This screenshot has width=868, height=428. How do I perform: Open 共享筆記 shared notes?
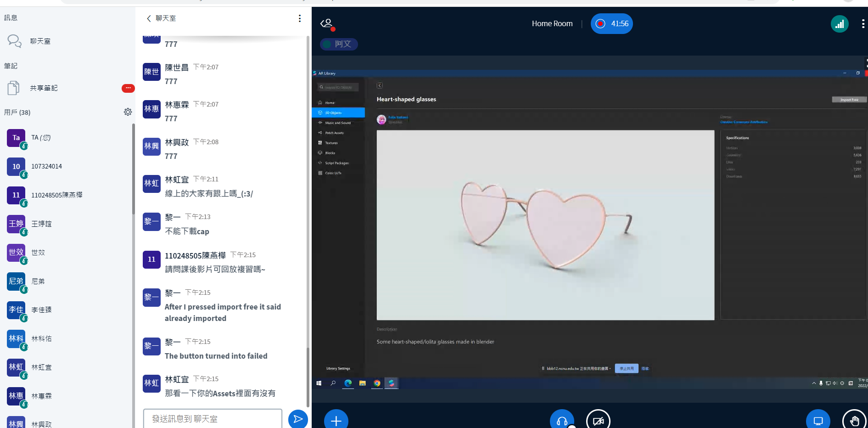tap(44, 88)
